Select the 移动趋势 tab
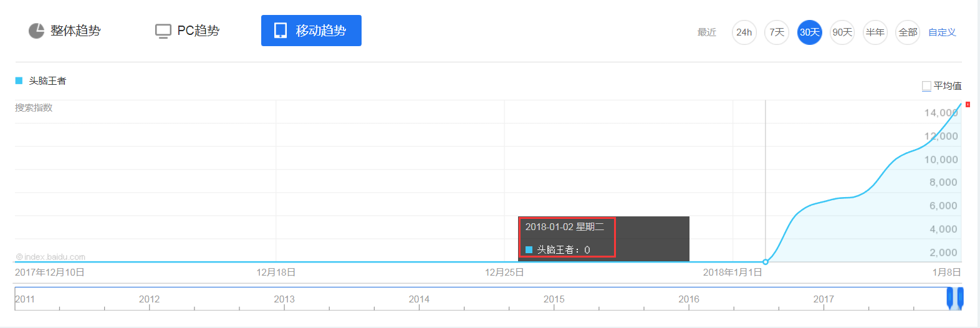 (x=311, y=31)
